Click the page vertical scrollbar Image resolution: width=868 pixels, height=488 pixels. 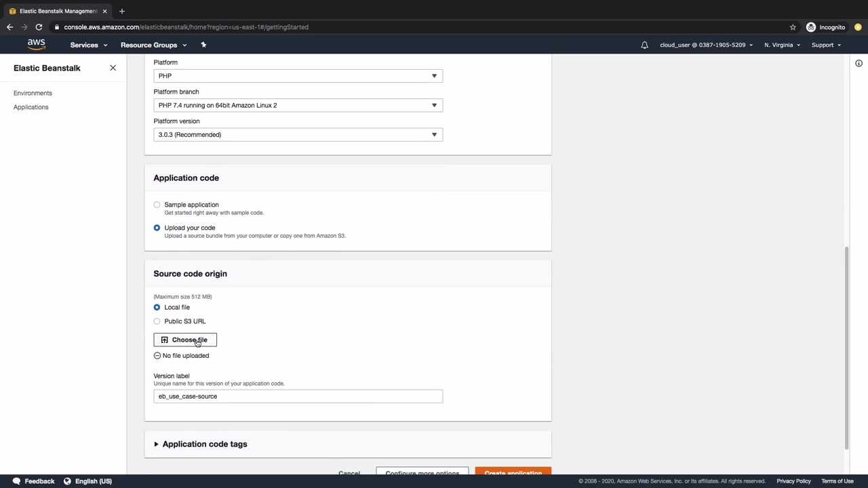(846, 347)
